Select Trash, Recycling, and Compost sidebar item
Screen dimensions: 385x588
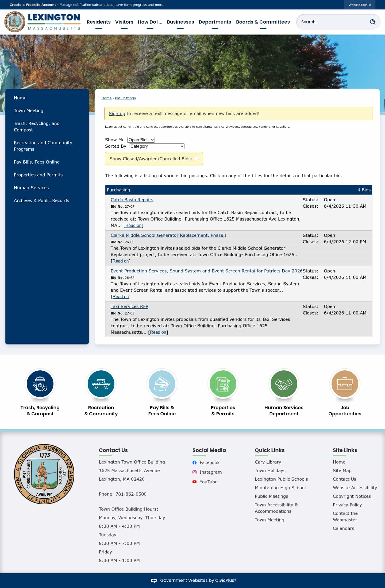pyautogui.click(x=37, y=127)
